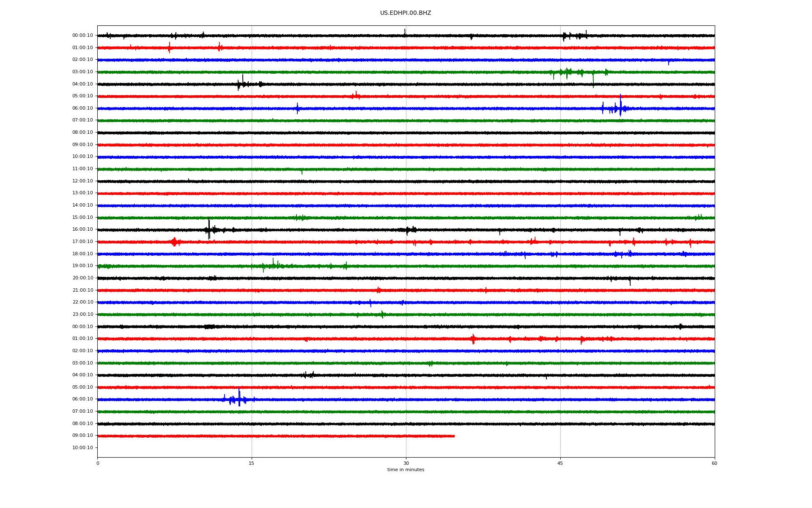Click the tall blue spike on the lower 06:00:10 trace

(x=239, y=398)
